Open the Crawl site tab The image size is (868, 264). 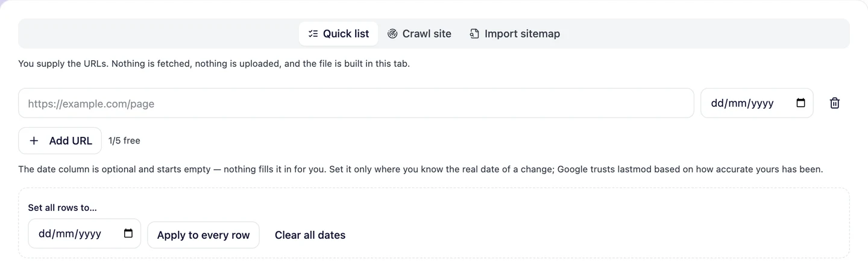tap(419, 34)
